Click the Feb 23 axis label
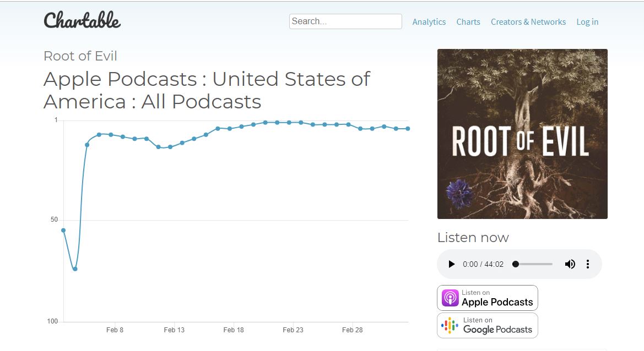The height and width of the screenshot is (351, 644). 293,330
